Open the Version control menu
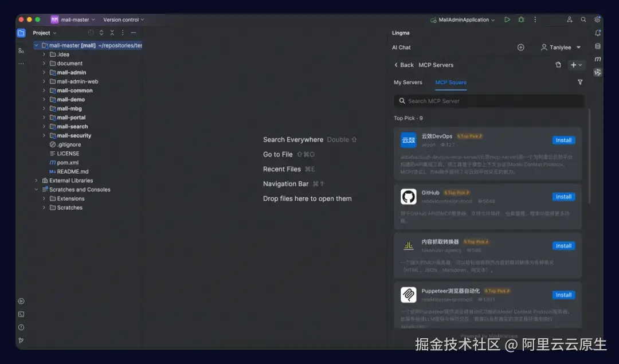Screen dimensions: 619x364 [123, 19]
